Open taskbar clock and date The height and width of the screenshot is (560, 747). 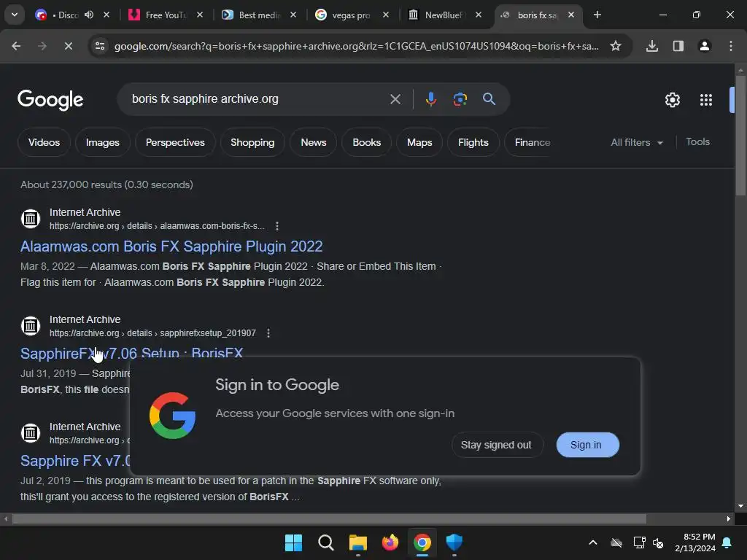tap(695, 542)
